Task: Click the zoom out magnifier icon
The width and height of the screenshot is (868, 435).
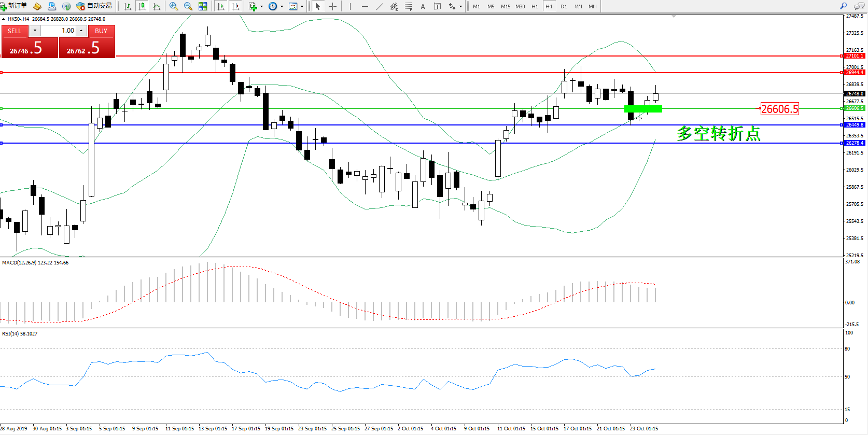Action: [188, 6]
